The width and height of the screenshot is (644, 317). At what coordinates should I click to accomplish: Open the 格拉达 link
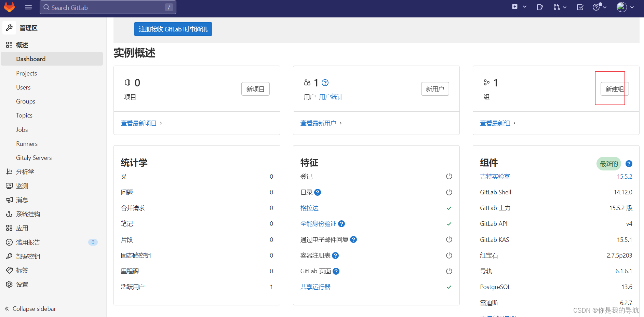tap(309, 208)
